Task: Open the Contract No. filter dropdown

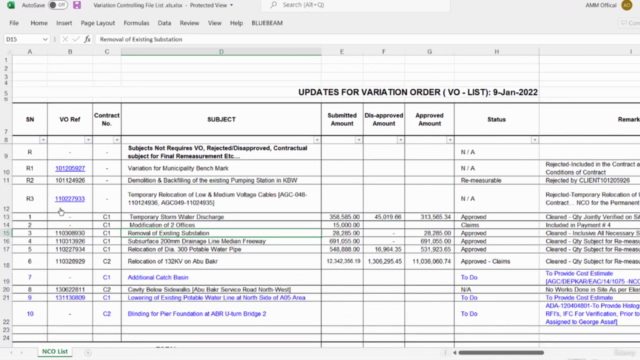Action: click(x=117, y=140)
